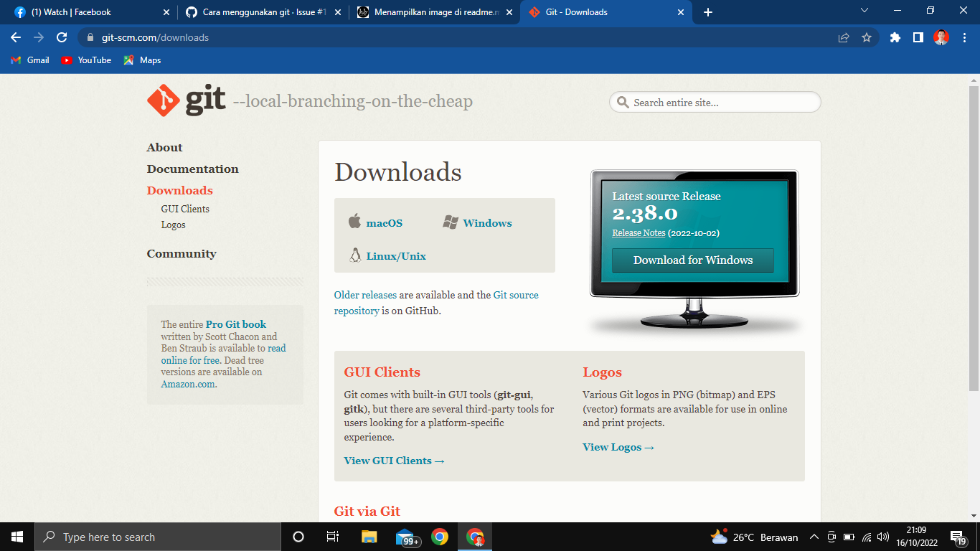Image resolution: width=980 pixels, height=551 pixels.
Task: Show hidden system tray icons
Action: 814,537
